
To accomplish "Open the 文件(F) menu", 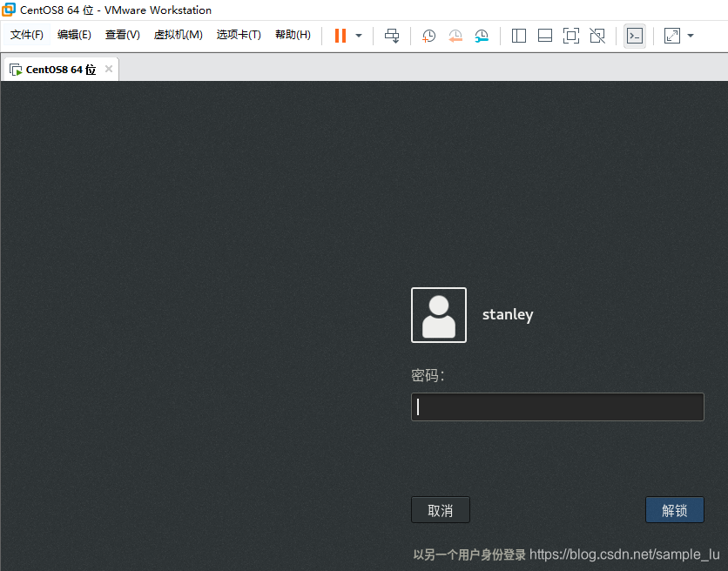I will click(x=26, y=35).
